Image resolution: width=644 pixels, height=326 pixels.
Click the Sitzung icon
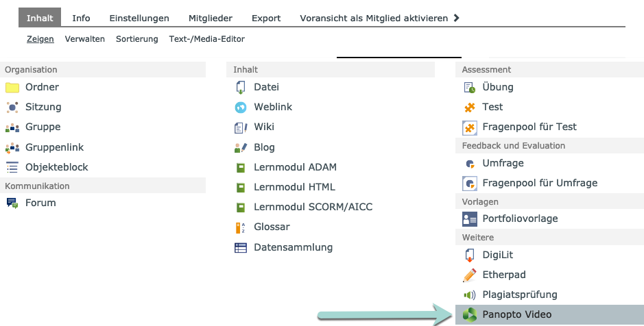tap(12, 108)
